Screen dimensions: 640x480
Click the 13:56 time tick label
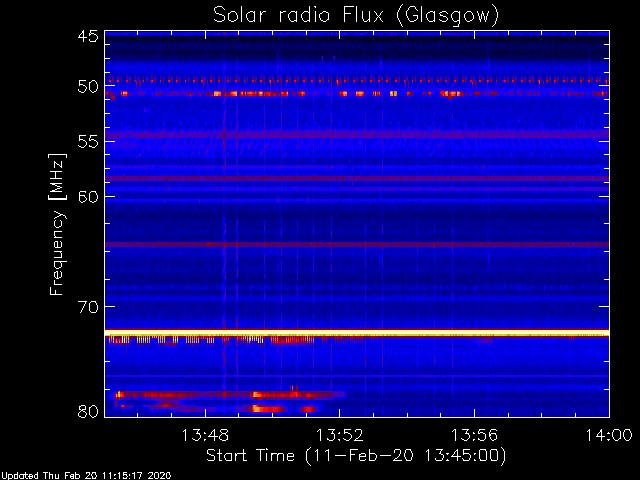(474, 435)
